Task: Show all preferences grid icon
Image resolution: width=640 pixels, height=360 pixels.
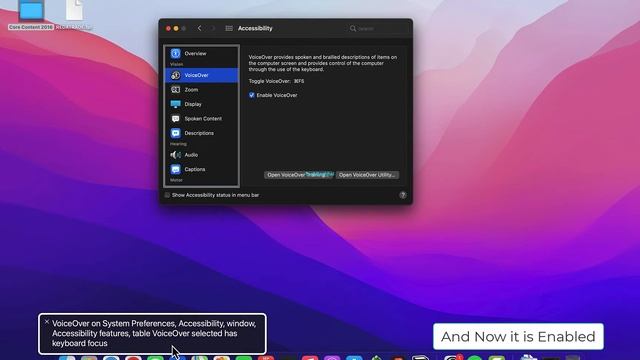Action: tap(229, 28)
